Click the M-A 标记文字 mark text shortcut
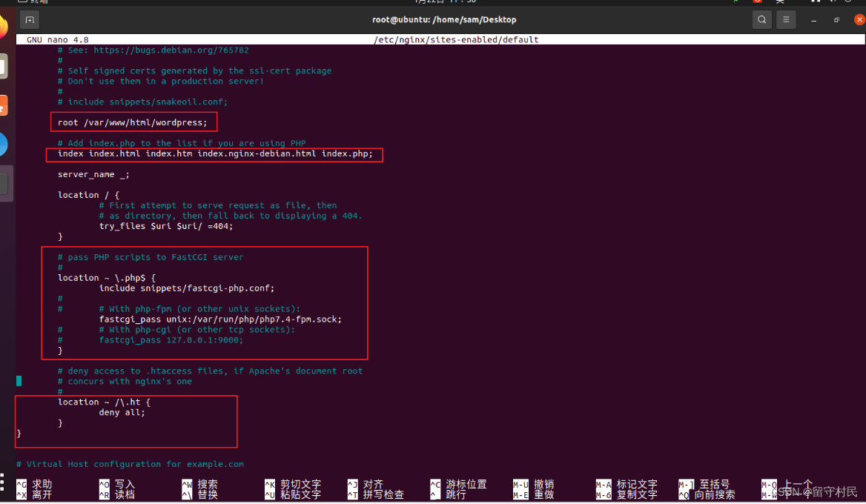The width and height of the screenshot is (866, 504). pyautogui.click(x=627, y=484)
